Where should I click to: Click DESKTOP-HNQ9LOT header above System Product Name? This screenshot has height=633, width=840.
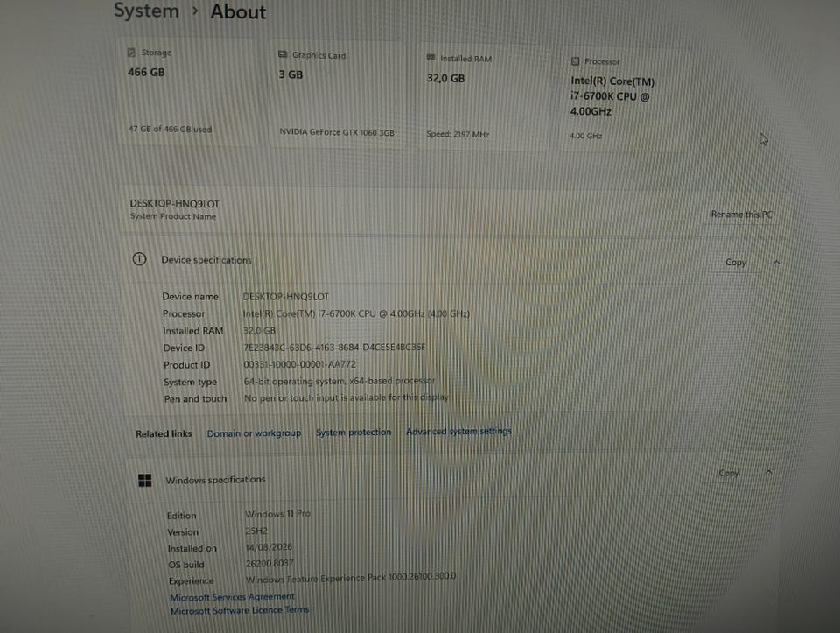click(175, 204)
